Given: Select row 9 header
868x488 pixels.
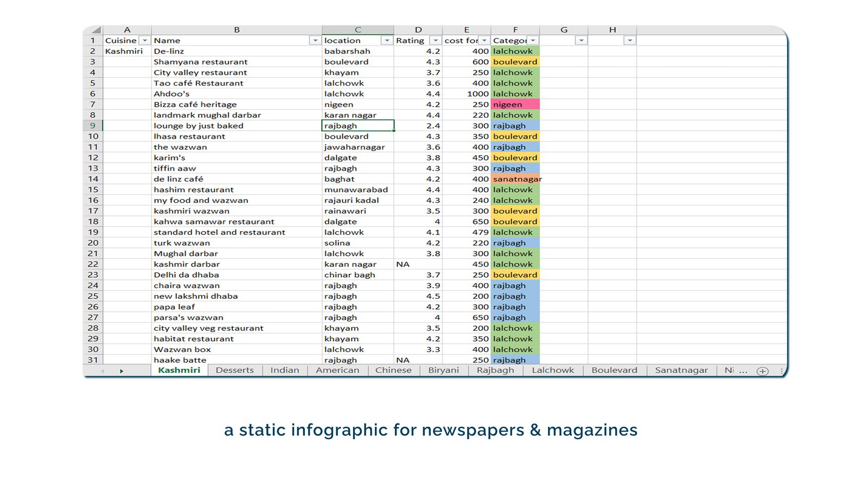Looking at the screenshot, I should click(x=93, y=126).
